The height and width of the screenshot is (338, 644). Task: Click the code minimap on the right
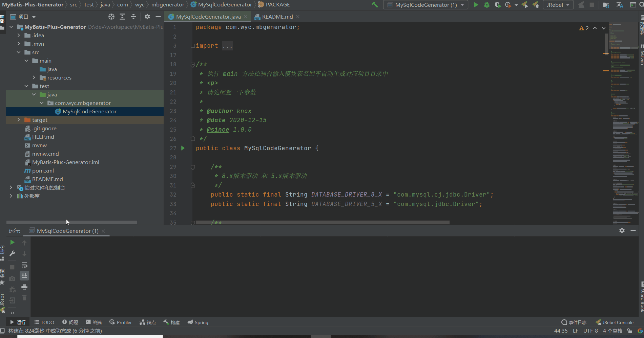pyautogui.click(x=624, y=123)
